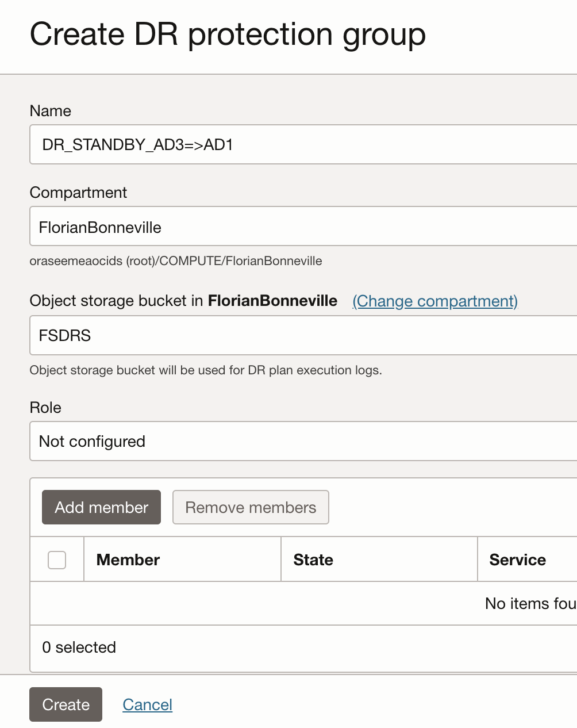Click the Remove members button
Image resolution: width=577 pixels, height=728 pixels.
pos(251,507)
